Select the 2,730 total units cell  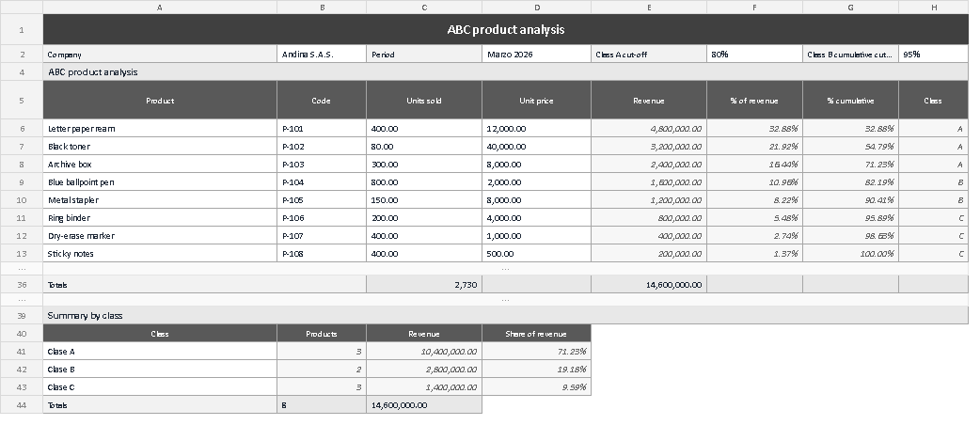tap(424, 284)
